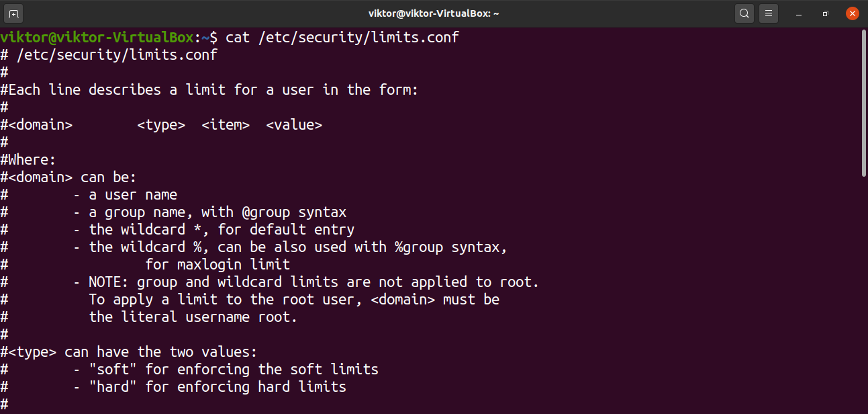Click the green viktor@viktor-VirtualBox prompt text
Screen dimensions: 868x414
click(x=97, y=38)
